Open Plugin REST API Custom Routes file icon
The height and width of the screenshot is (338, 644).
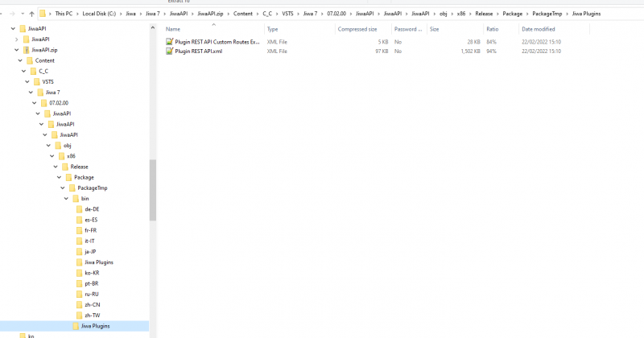169,42
